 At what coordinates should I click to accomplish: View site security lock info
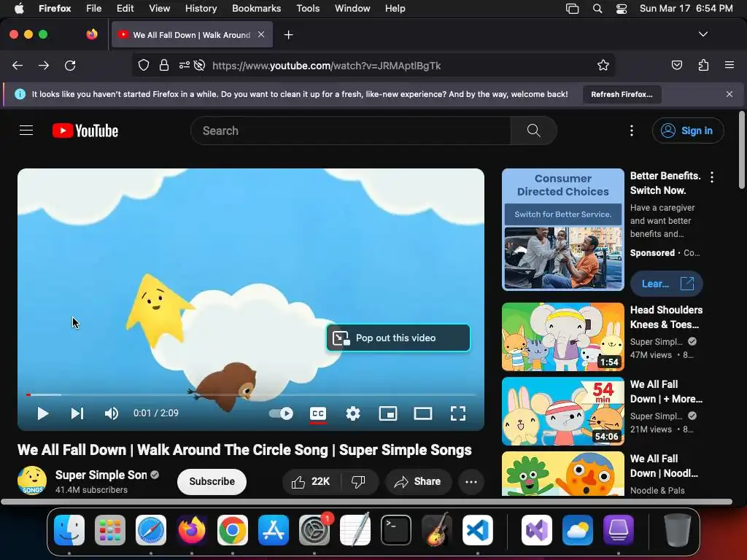click(x=164, y=65)
